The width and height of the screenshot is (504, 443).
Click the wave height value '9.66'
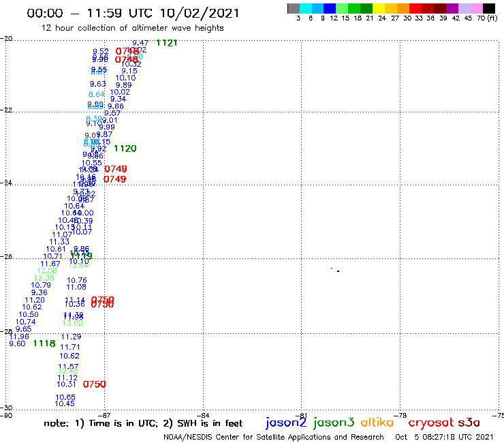[x=115, y=106]
